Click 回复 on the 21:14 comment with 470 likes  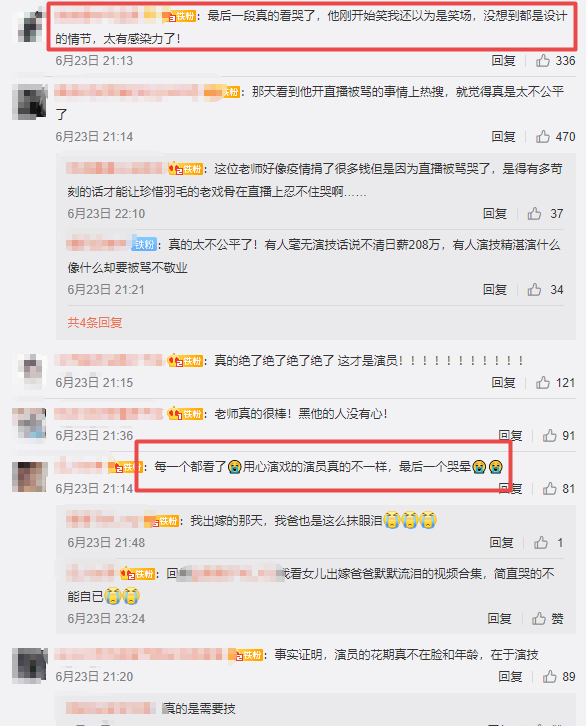pos(503,137)
